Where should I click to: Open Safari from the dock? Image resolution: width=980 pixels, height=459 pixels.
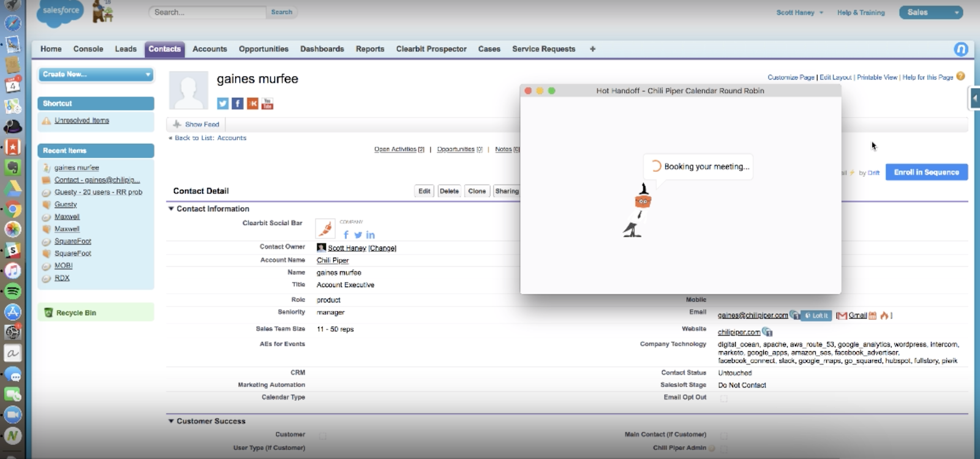coord(13,23)
